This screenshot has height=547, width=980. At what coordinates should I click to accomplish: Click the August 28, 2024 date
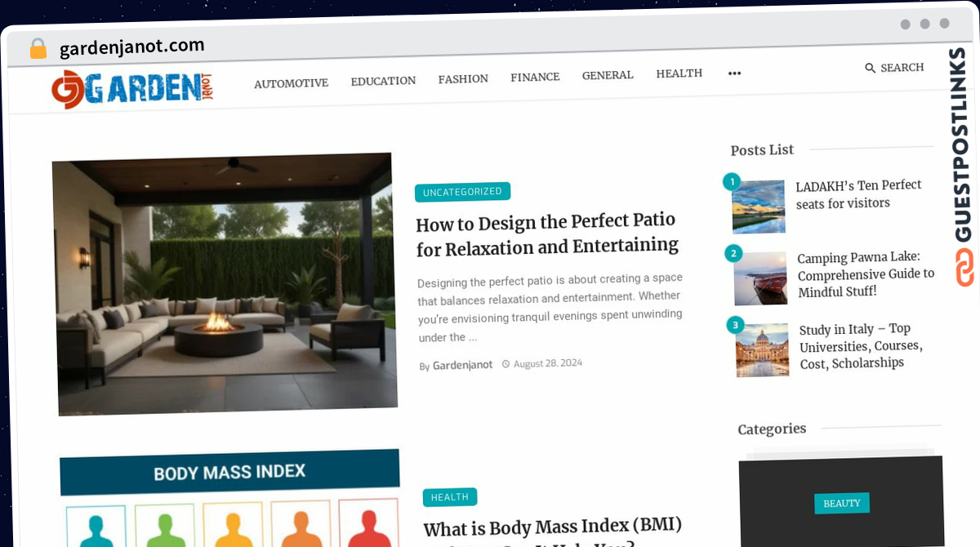[548, 363]
